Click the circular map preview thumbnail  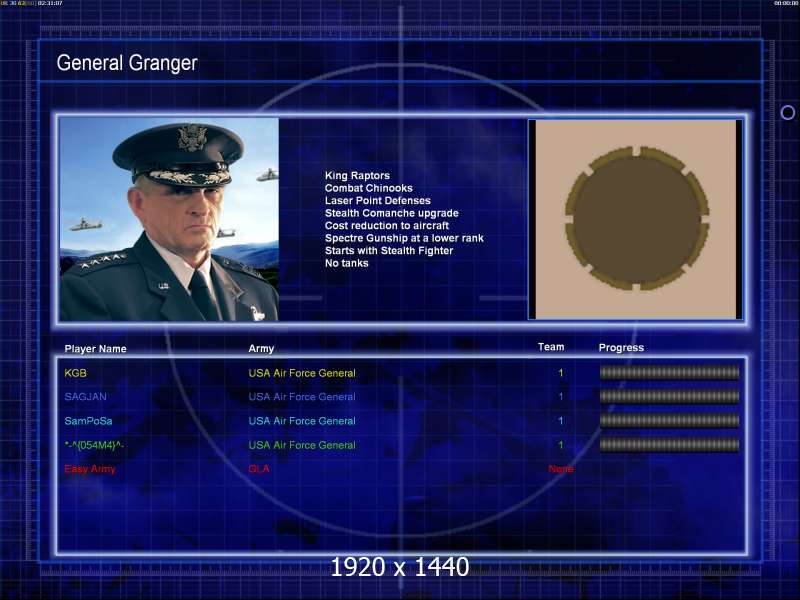click(x=636, y=219)
